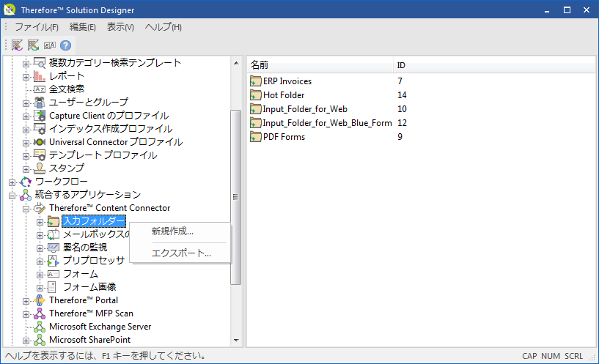
Task: Expand the ワークフロー tree node
Action: (12, 182)
